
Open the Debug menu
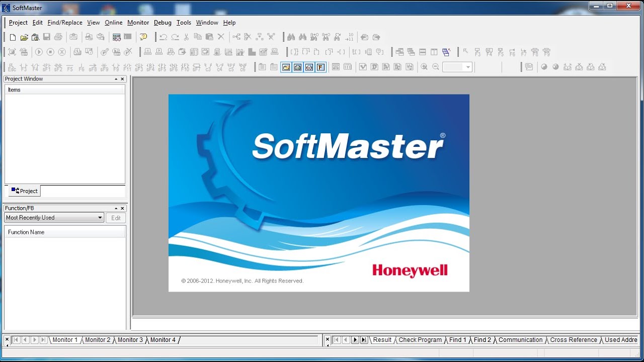point(163,23)
